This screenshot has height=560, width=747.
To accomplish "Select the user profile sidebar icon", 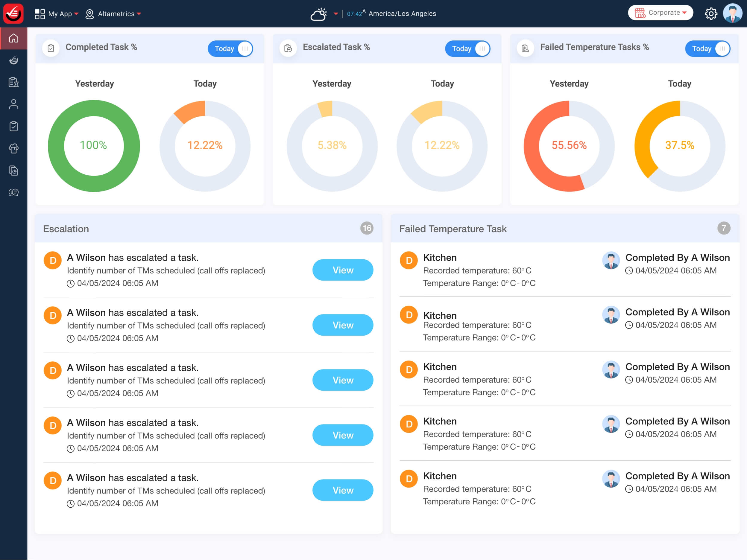I will pyautogui.click(x=13, y=104).
